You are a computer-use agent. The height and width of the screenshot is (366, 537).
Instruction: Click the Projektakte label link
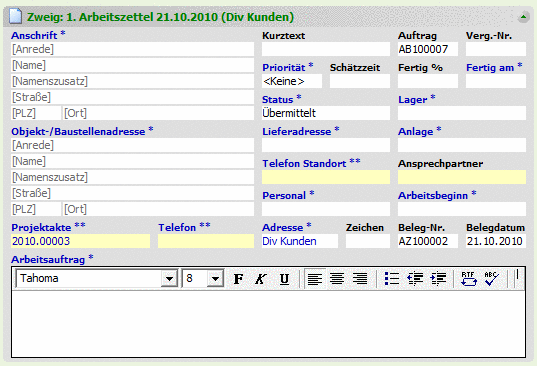[41, 228]
